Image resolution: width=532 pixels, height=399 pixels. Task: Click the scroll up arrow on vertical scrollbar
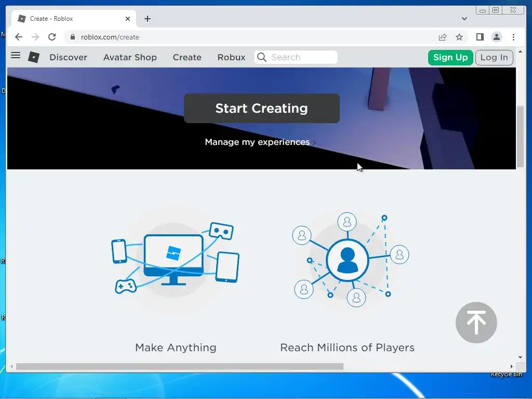[520, 51]
